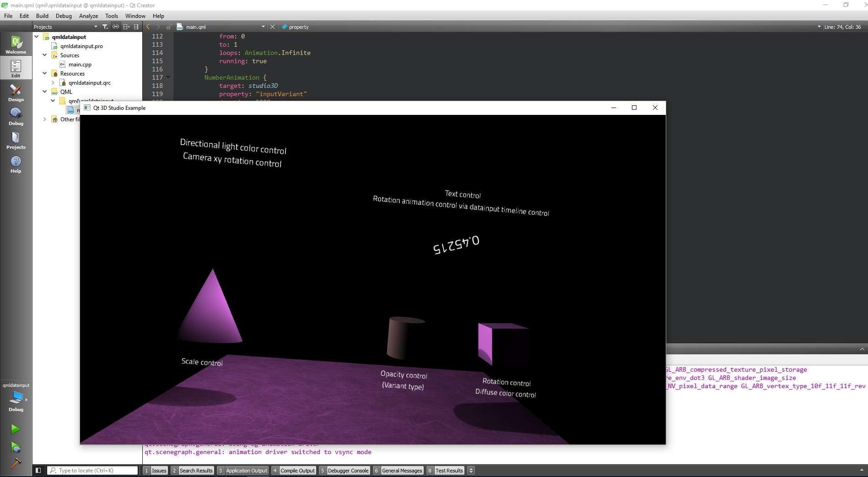Image resolution: width=868 pixels, height=477 pixels.
Task: Toggle synchronize with editor link icon
Action: click(116, 27)
